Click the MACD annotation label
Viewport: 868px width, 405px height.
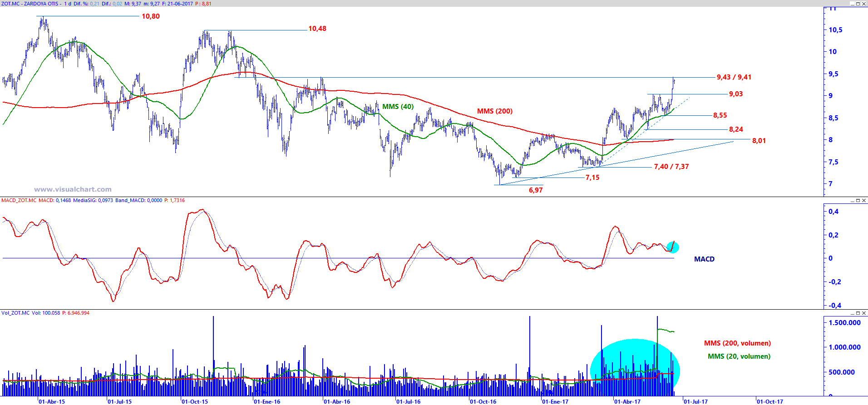point(705,259)
